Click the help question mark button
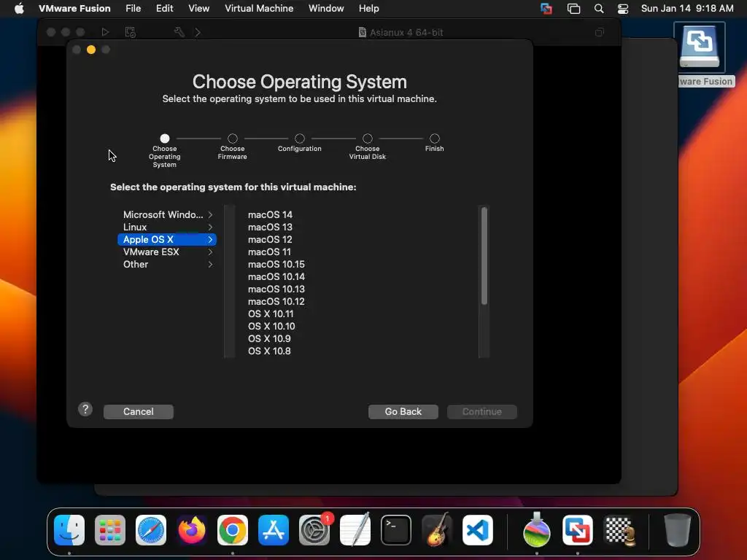The width and height of the screenshot is (747, 560). (85, 409)
